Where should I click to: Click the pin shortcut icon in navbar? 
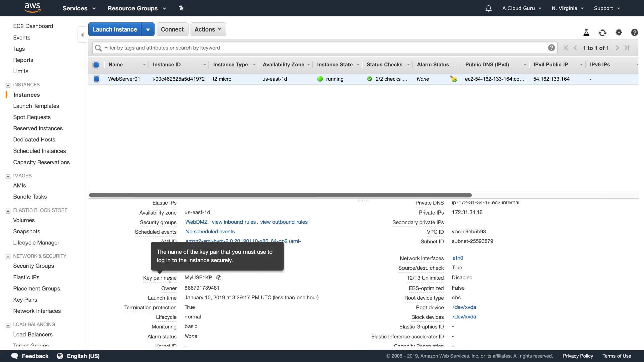click(x=181, y=8)
